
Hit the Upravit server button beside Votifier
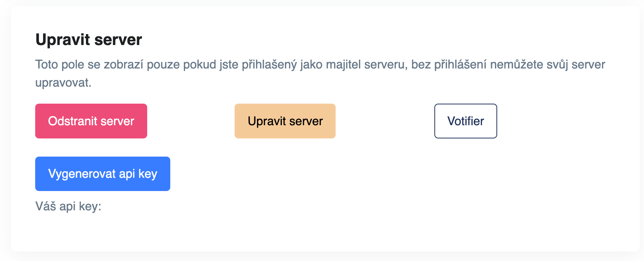point(285,121)
